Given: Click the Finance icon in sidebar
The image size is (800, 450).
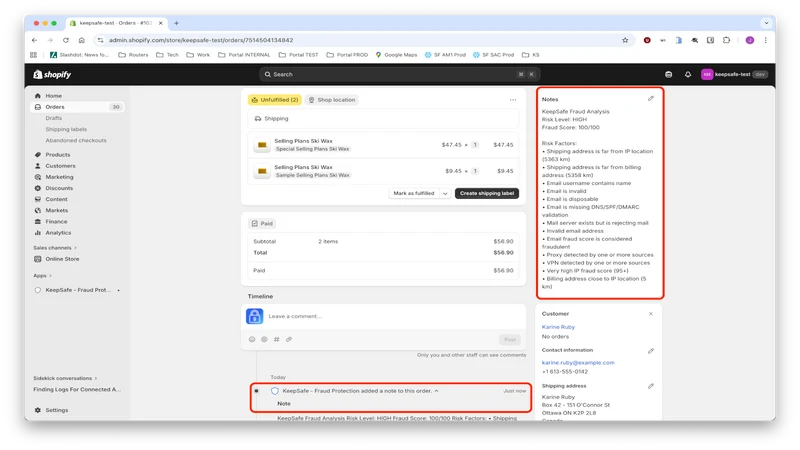Looking at the screenshot, I should (38, 221).
